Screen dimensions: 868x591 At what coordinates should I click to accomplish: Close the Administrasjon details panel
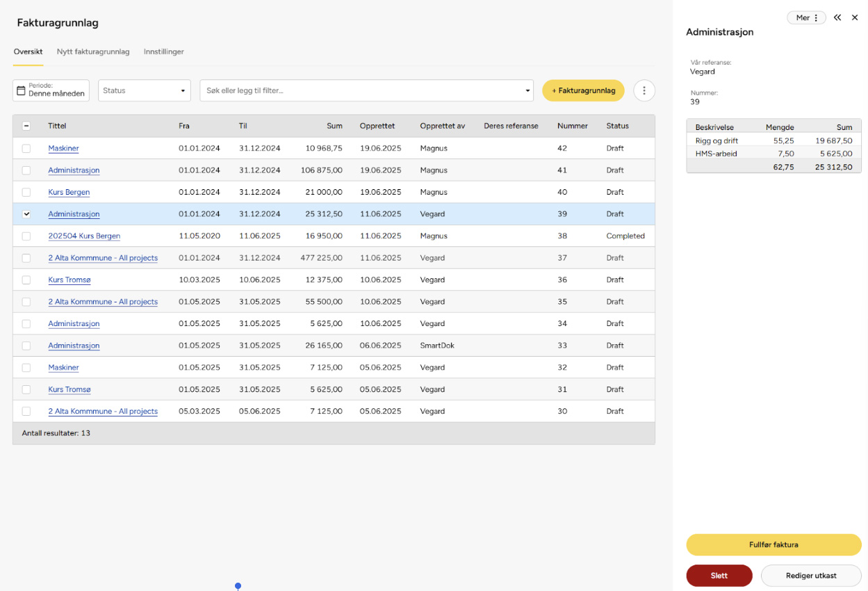pyautogui.click(x=855, y=17)
